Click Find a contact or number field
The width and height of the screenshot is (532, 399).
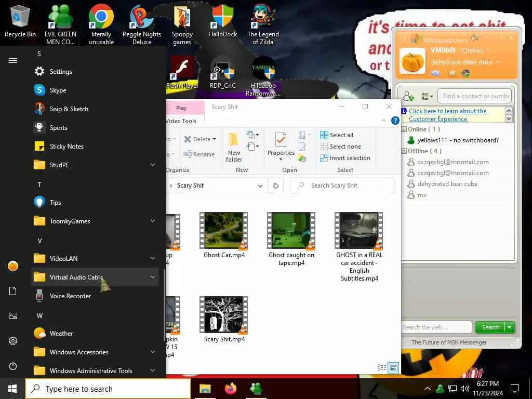474,96
